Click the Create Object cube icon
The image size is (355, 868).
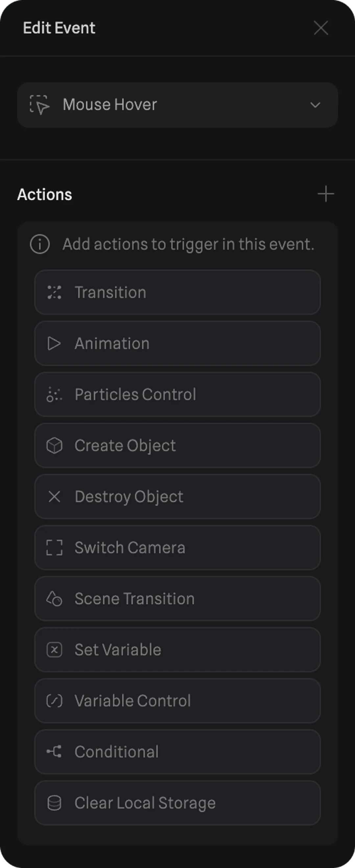(x=54, y=446)
